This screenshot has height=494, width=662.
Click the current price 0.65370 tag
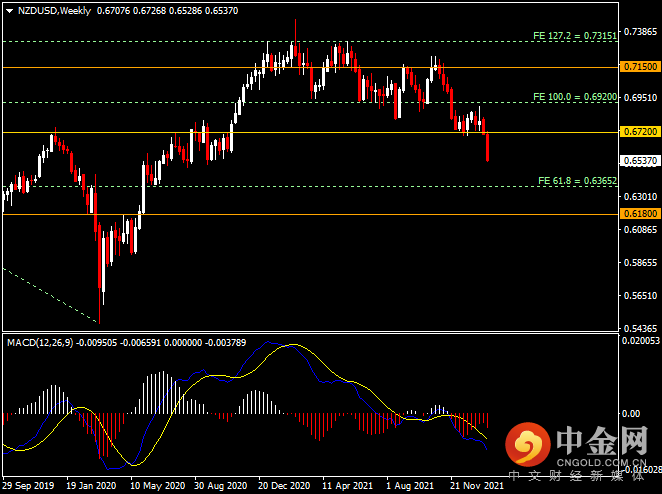tap(638, 160)
